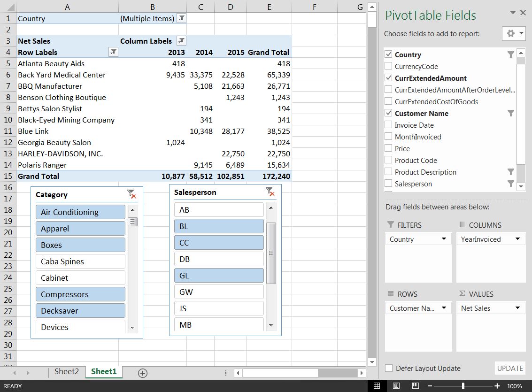Image resolution: width=532 pixels, height=392 pixels.
Task: Select salesperson GW in the slicer
Action: [218, 292]
